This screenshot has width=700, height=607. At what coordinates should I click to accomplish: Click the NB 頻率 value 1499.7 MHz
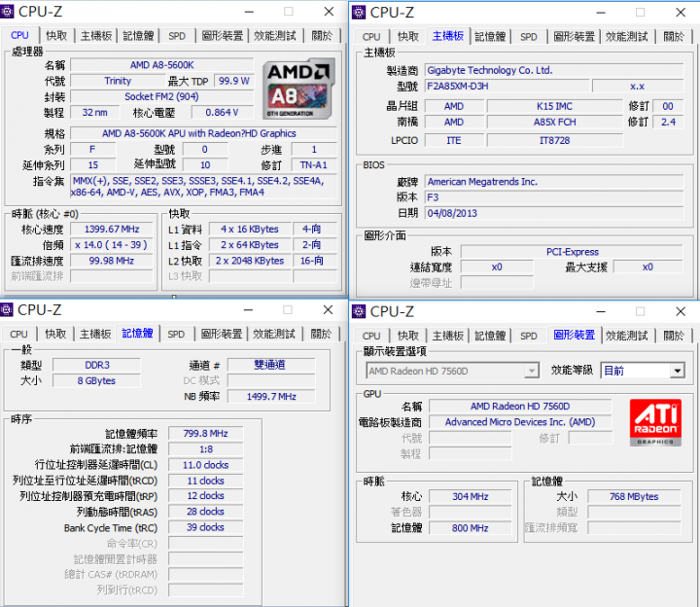[x=271, y=397]
